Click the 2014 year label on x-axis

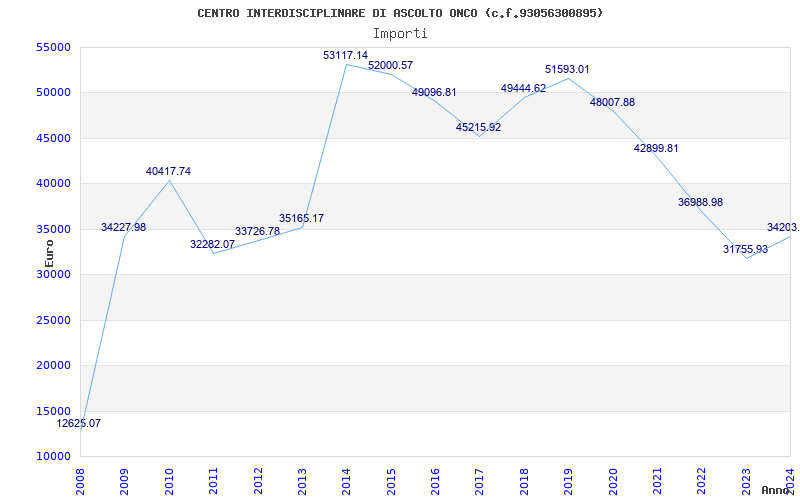(x=346, y=481)
